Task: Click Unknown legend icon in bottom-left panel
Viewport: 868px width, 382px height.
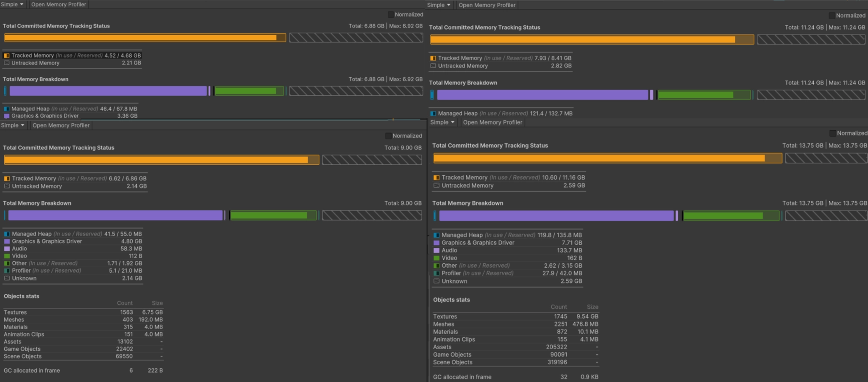Action: [7, 278]
